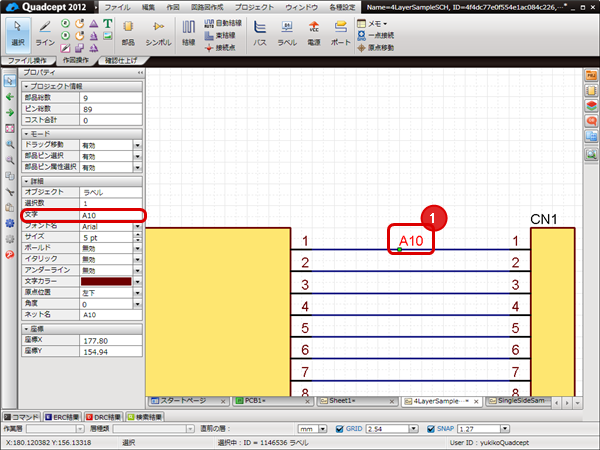
Task: Select the A10 label on the schematic
Action: coord(411,241)
